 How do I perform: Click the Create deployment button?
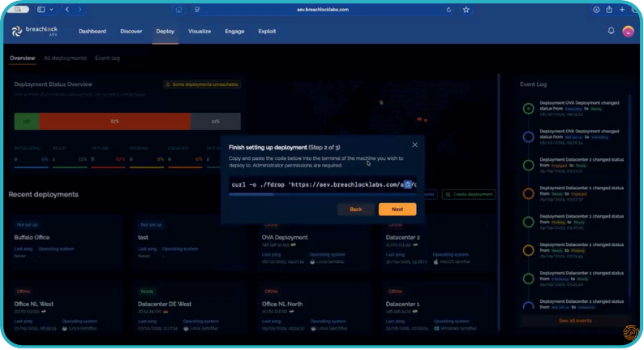click(469, 194)
